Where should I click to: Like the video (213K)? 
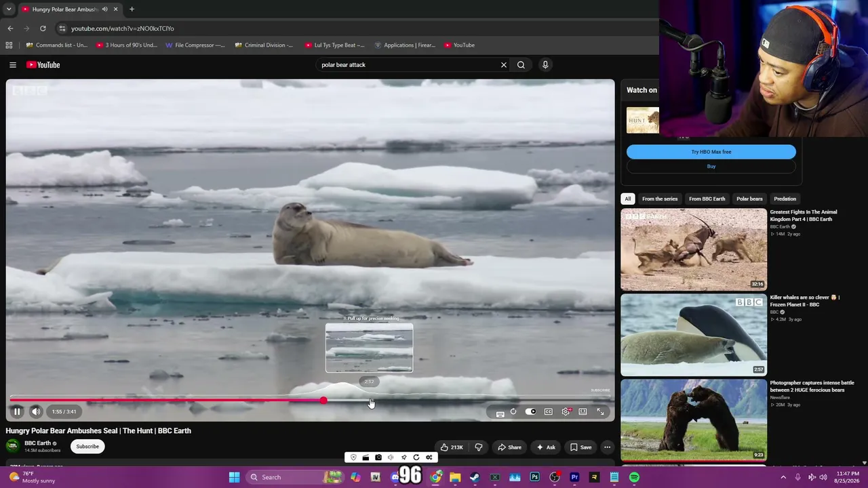(452, 447)
